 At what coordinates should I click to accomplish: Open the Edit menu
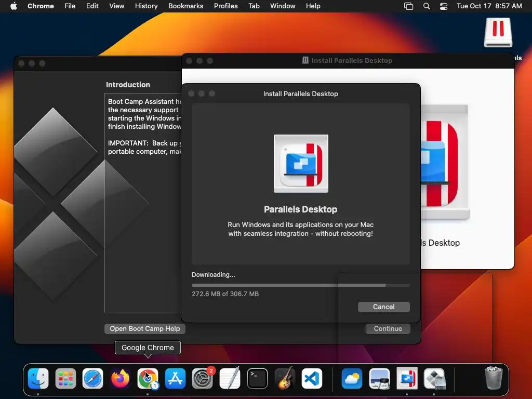tap(92, 6)
